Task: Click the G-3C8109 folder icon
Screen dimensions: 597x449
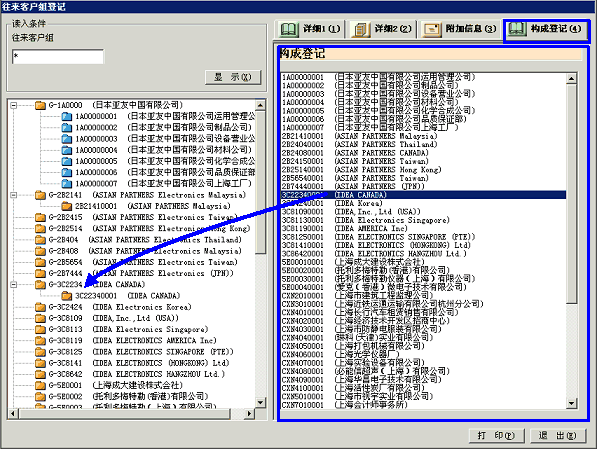Action: (40, 318)
